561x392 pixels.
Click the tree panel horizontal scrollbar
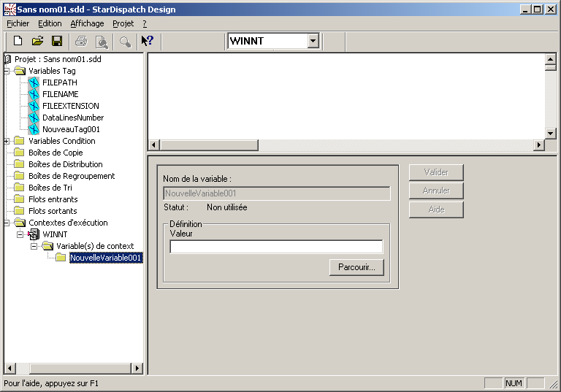pyautogui.click(x=73, y=368)
